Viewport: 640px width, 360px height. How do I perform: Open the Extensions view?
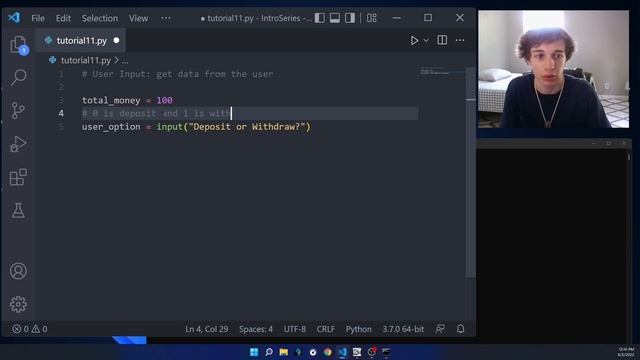(x=18, y=177)
